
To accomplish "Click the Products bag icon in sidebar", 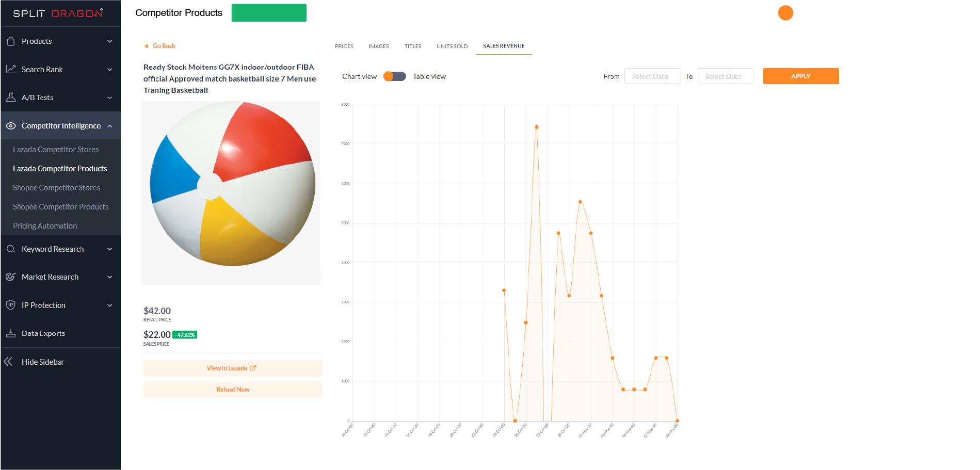I will coord(10,41).
